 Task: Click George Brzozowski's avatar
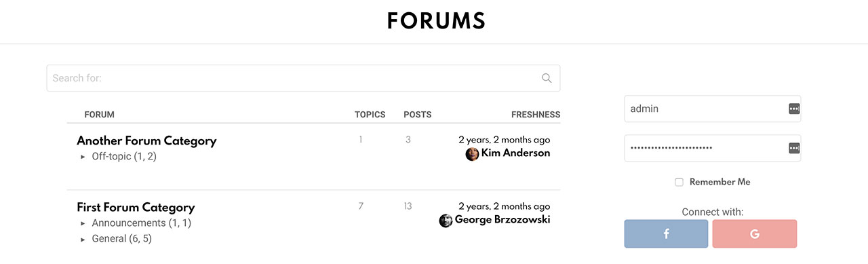[446, 221]
